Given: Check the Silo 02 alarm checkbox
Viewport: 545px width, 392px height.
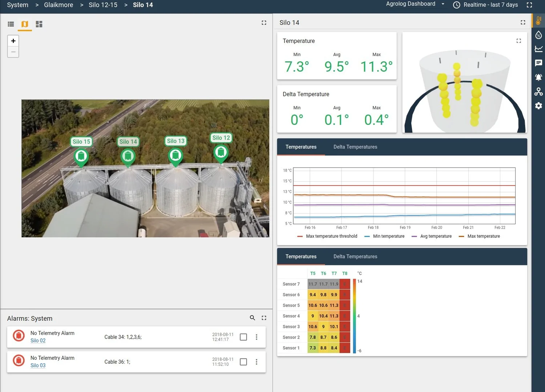Looking at the screenshot, I should [x=243, y=337].
